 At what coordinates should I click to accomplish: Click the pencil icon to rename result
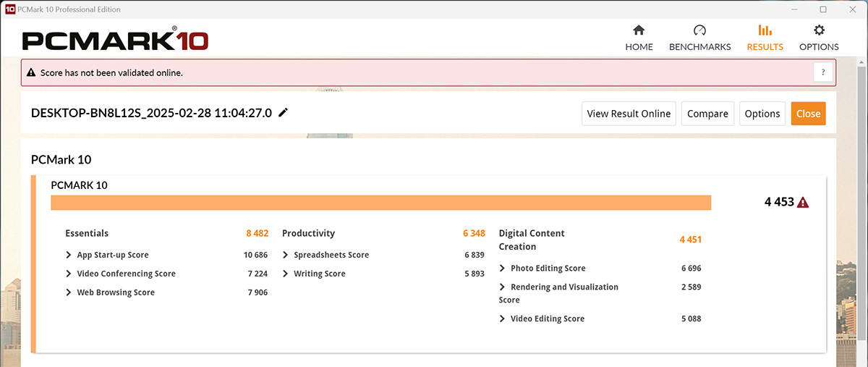[x=283, y=112]
